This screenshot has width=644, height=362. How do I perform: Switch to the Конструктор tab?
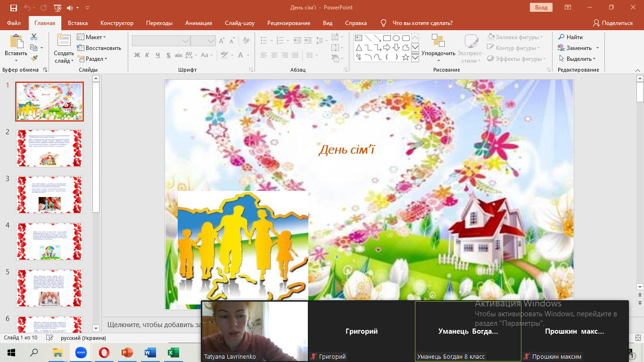point(117,23)
